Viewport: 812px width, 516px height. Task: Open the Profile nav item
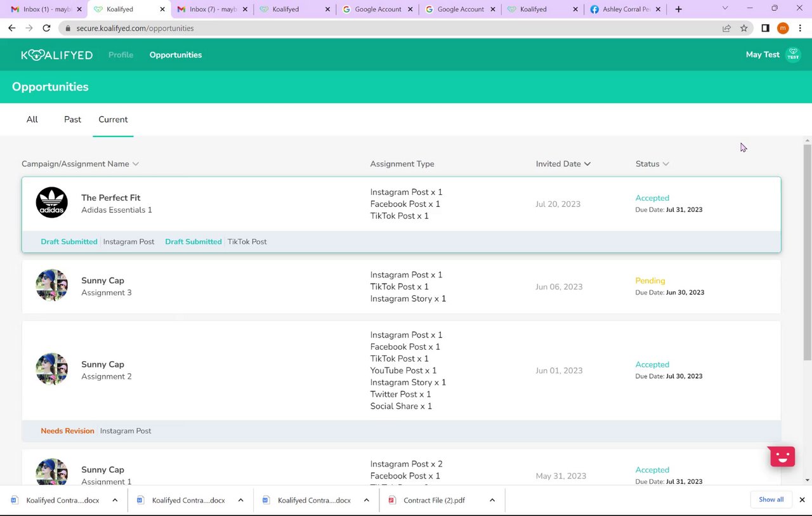coord(121,55)
